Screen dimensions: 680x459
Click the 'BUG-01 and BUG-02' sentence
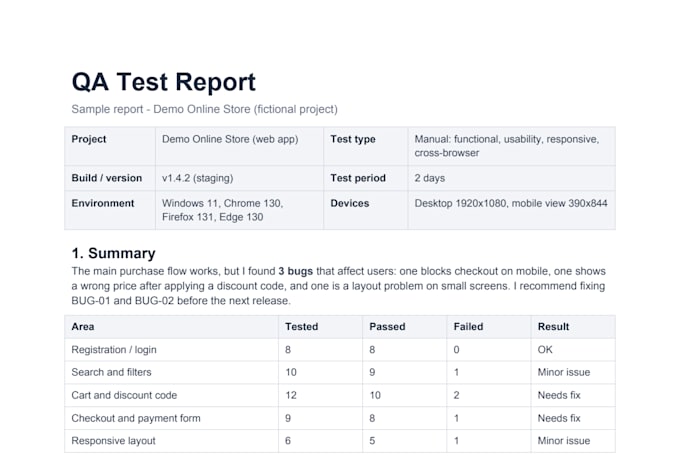pos(181,301)
